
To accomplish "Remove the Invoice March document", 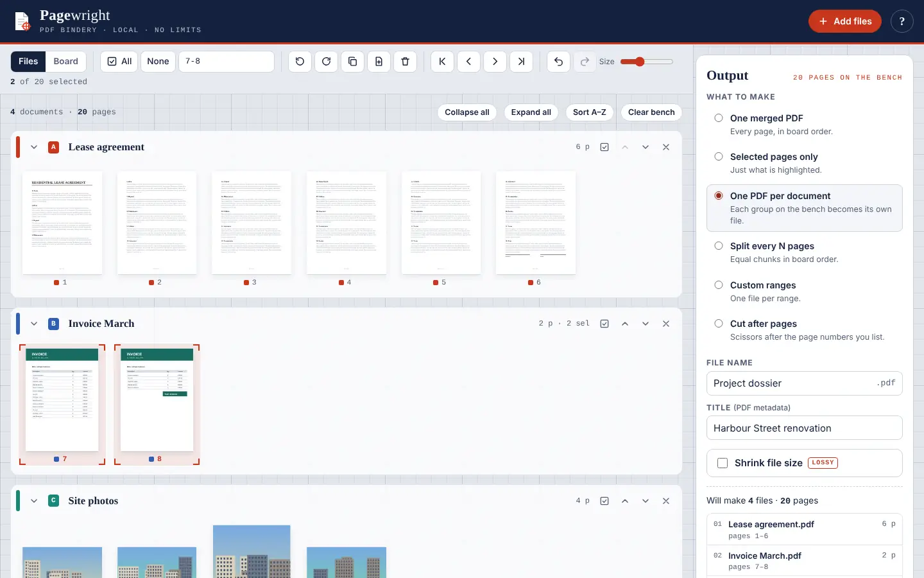I will [x=666, y=324].
